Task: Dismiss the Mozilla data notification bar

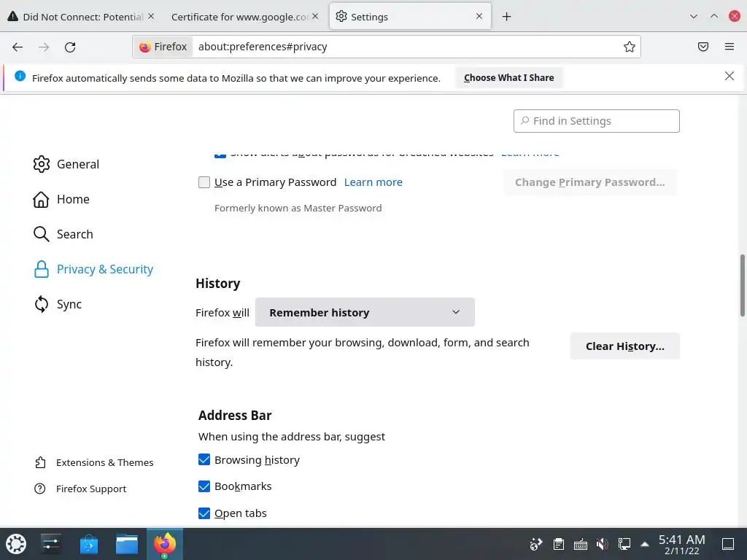Action: 729,76
